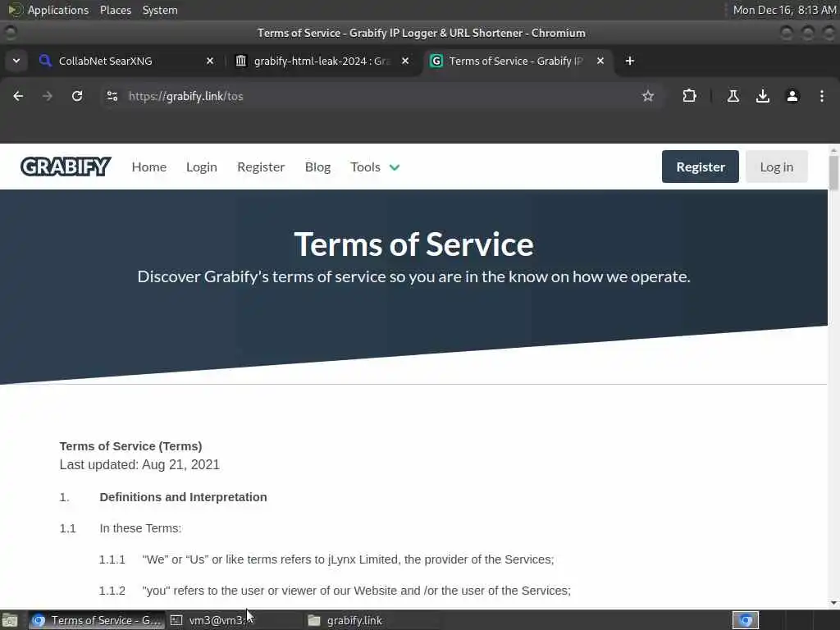Open the Extensions puzzle icon
This screenshot has height=630, width=840.
click(689, 96)
